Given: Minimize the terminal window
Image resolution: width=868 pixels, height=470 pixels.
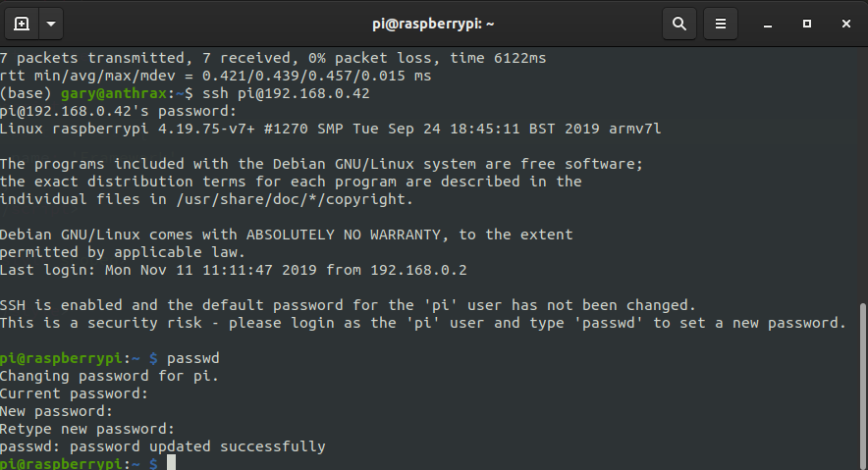Looking at the screenshot, I should click(x=767, y=25).
